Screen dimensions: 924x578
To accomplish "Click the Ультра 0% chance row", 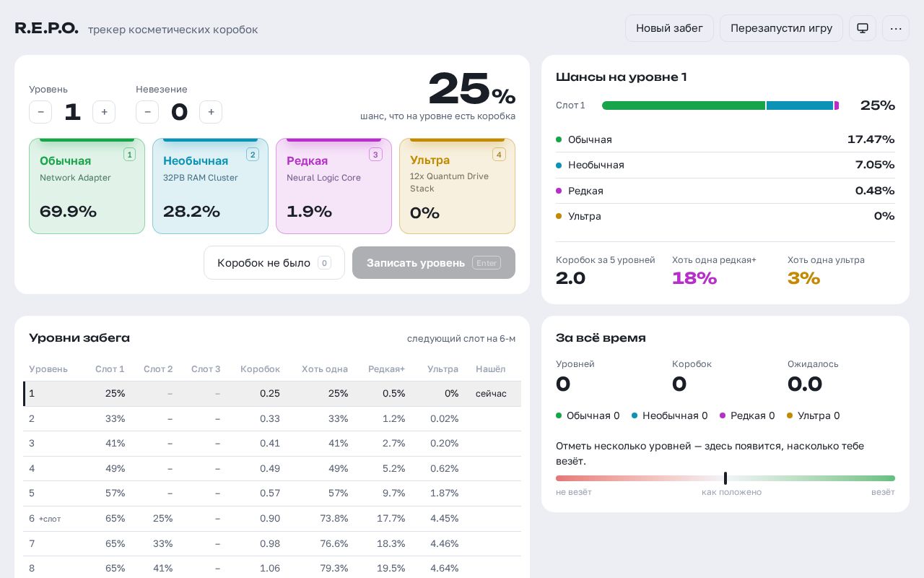I will tap(725, 216).
